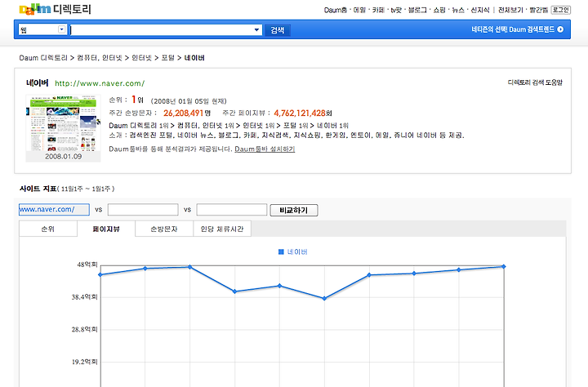Click the 4,762,121,428 weekly pageview value

[x=299, y=113]
